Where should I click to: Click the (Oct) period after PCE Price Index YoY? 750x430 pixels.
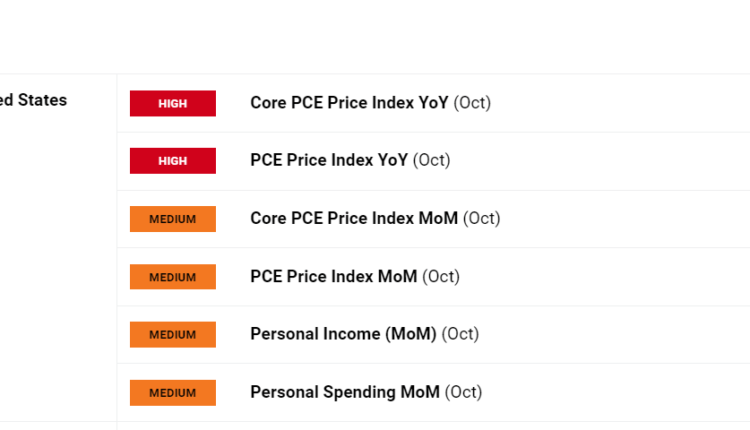click(x=432, y=161)
